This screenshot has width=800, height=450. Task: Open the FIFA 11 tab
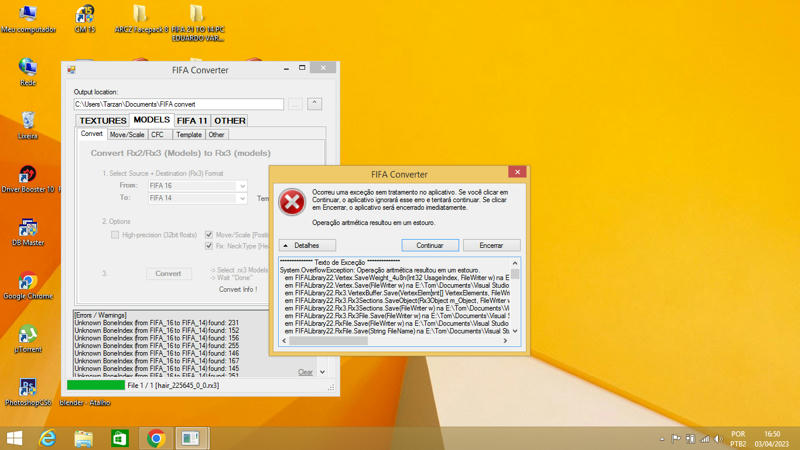[x=192, y=120]
